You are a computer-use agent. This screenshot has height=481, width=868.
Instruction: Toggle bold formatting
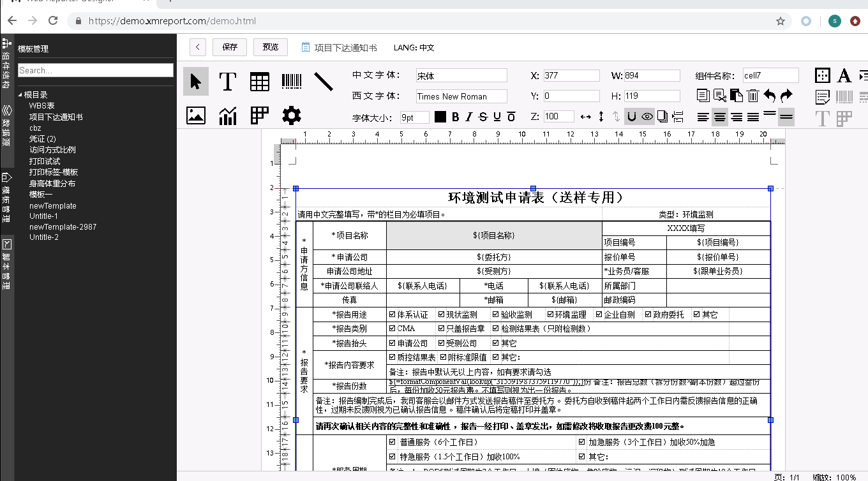tap(455, 117)
